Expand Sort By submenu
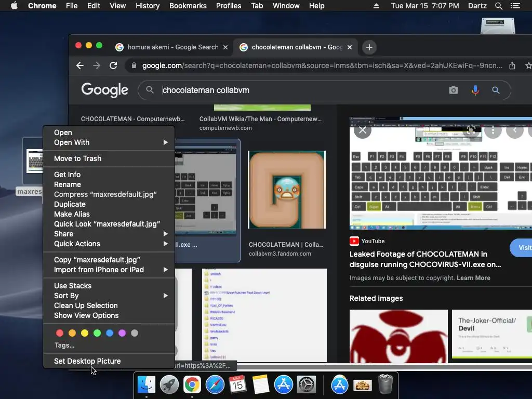The image size is (532, 399). pyautogui.click(x=109, y=296)
